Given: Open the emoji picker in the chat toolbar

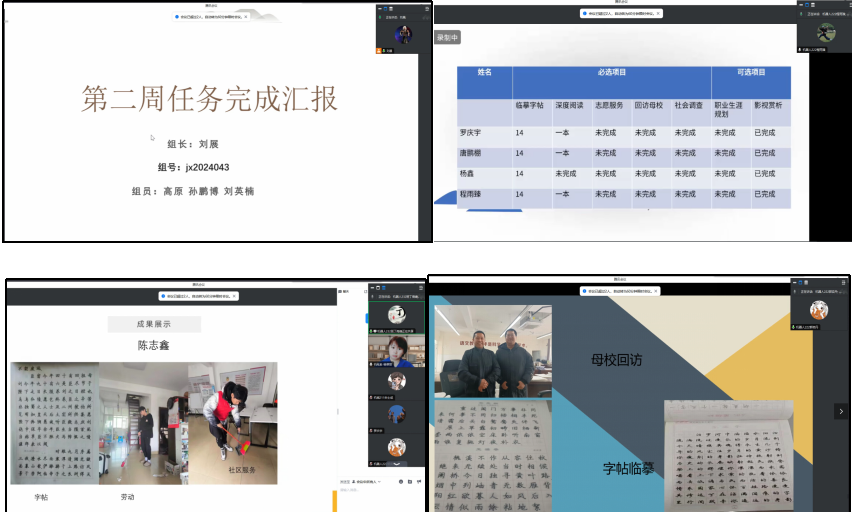Looking at the screenshot, I should 401,482.
